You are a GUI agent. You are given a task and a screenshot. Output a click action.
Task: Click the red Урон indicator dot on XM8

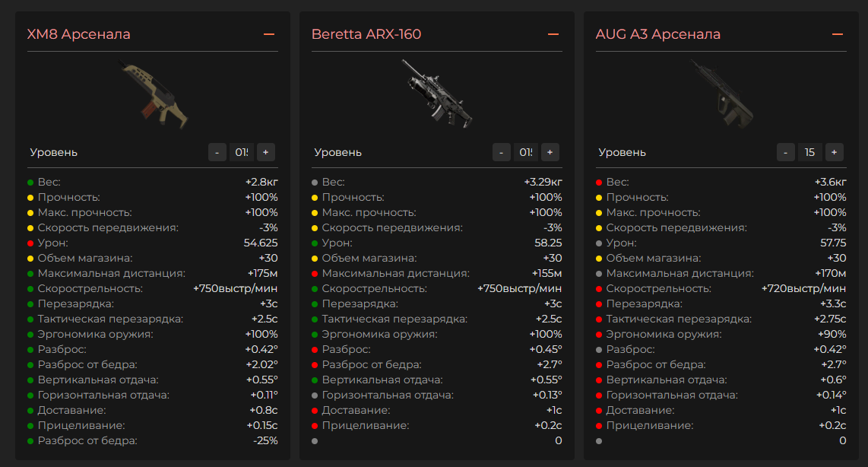[x=30, y=243]
